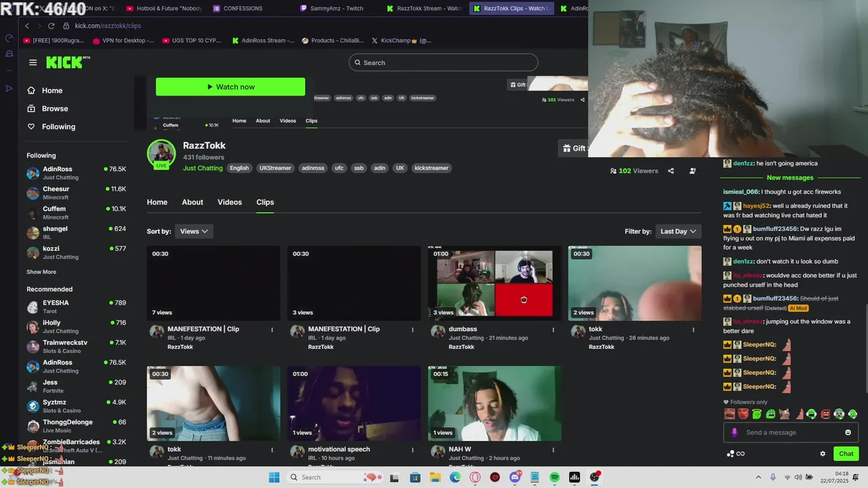
Task: Play the motivational speech clip thumbnail
Action: tap(354, 403)
